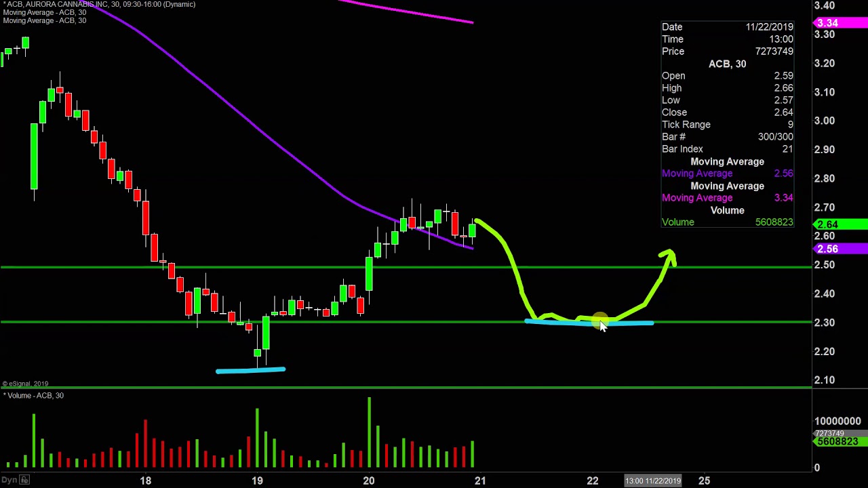Click the green 2.64 last price marker
Image resolution: width=868 pixels, height=488 pixels.
pyautogui.click(x=840, y=224)
